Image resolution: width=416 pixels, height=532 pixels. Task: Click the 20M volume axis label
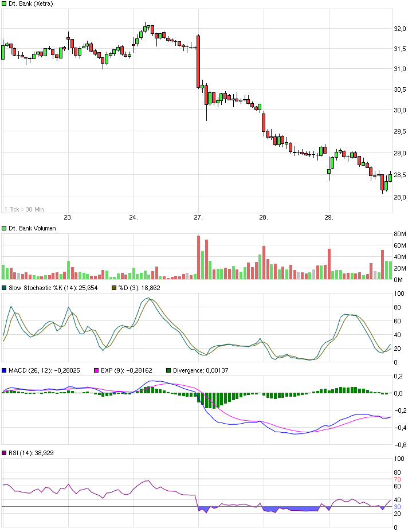(x=400, y=268)
